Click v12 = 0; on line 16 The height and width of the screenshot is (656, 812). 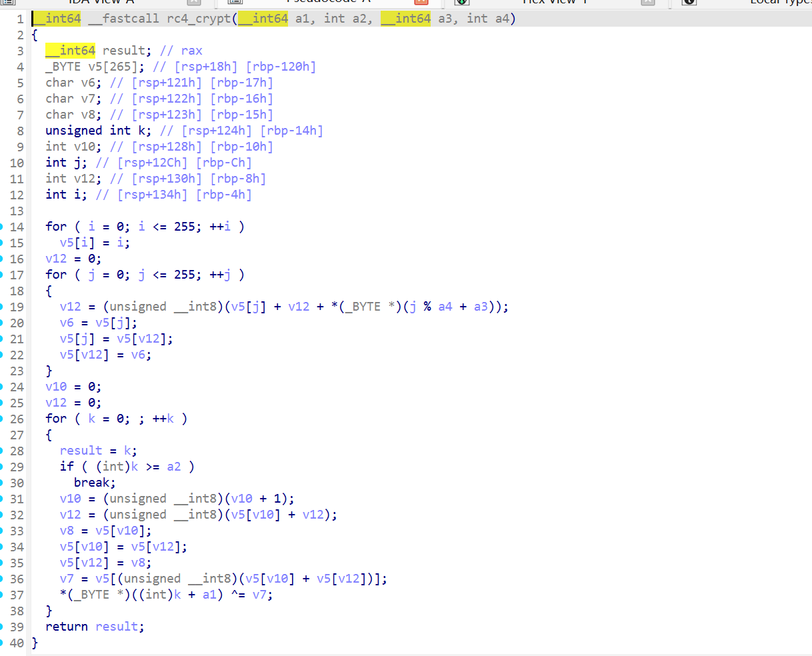coord(74,259)
